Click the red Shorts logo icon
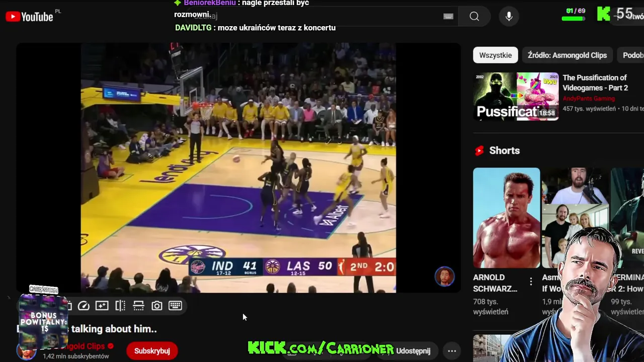 click(x=479, y=150)
